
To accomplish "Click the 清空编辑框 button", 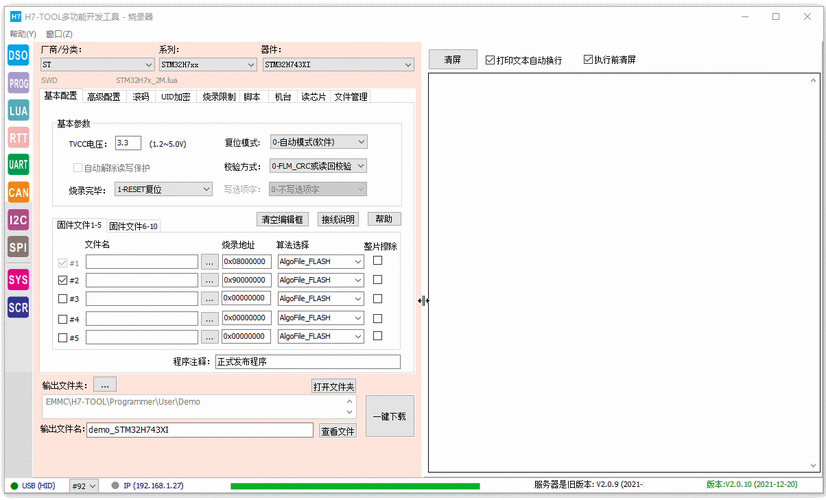I will (282, 219).
